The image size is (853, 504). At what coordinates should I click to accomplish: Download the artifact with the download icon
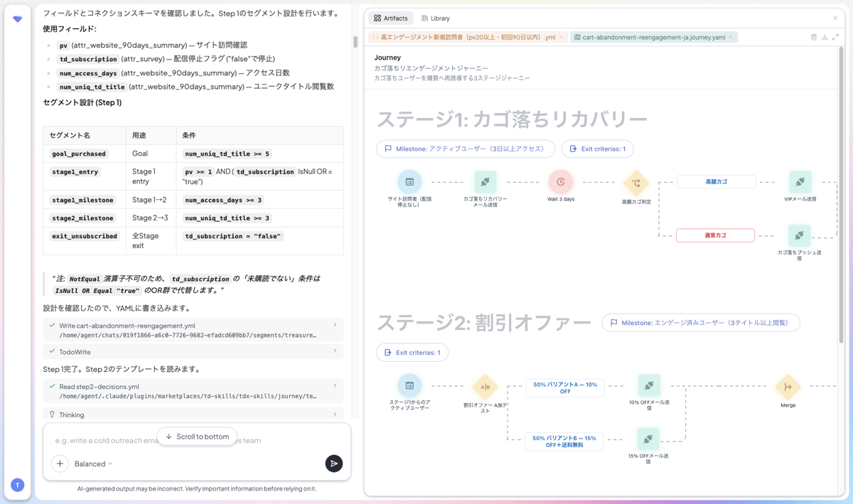(825, 37)
